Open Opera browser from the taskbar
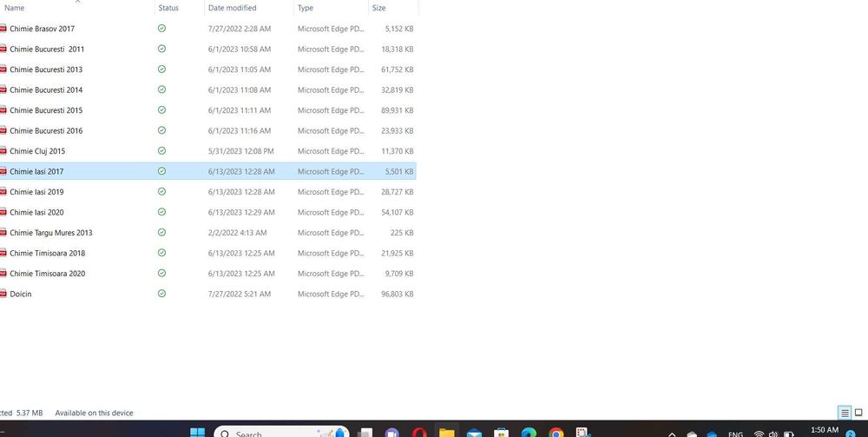Screen dimensions: 868x437 coord(419,433)
